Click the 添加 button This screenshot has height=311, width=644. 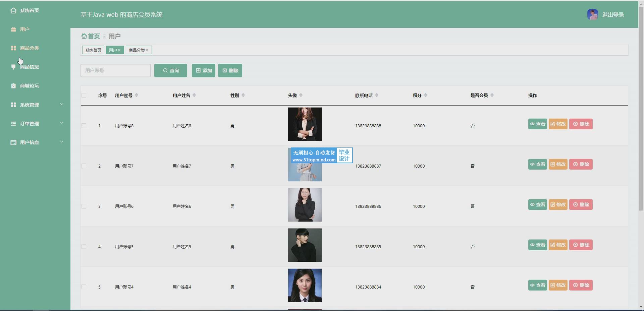tap(204, 70)
